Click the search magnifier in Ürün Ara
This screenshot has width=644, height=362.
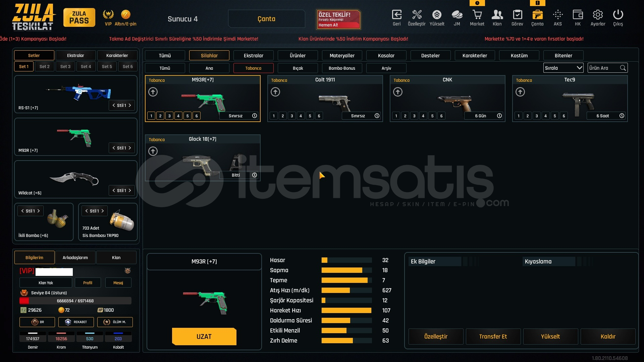pos(623,68)
